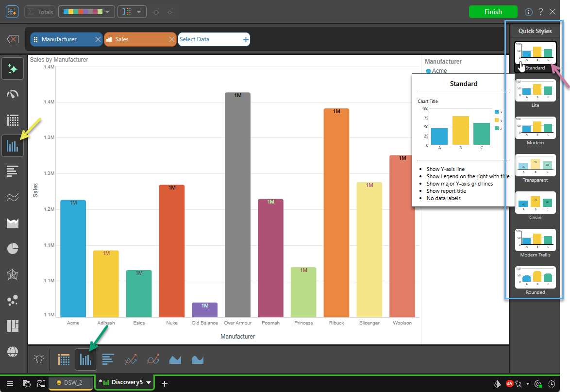Screen dimensions: 570x392
Task: Click the smart visualization sparkle icon
Action: click(x=13, y=69)
